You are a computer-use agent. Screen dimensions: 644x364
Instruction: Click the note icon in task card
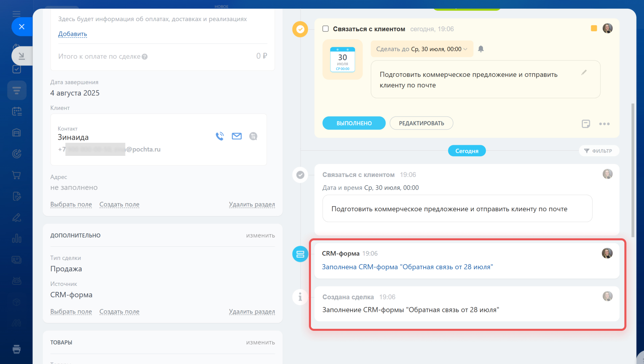click(x=586, y=124)
